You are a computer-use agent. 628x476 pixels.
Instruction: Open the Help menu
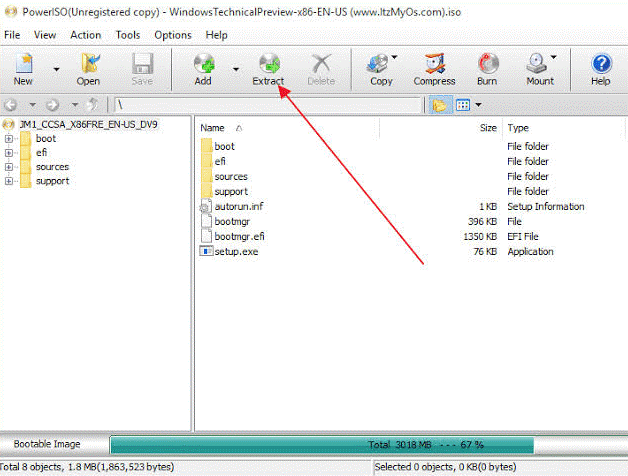[217, 35]
